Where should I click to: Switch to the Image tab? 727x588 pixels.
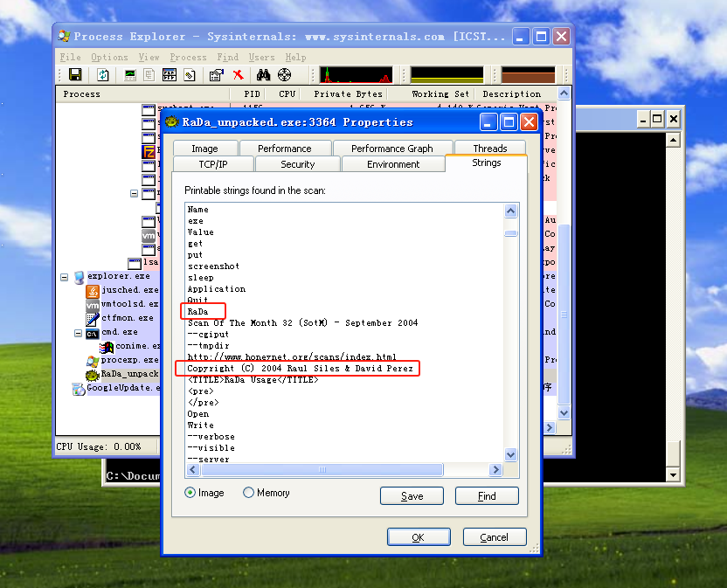coord(205,149)
